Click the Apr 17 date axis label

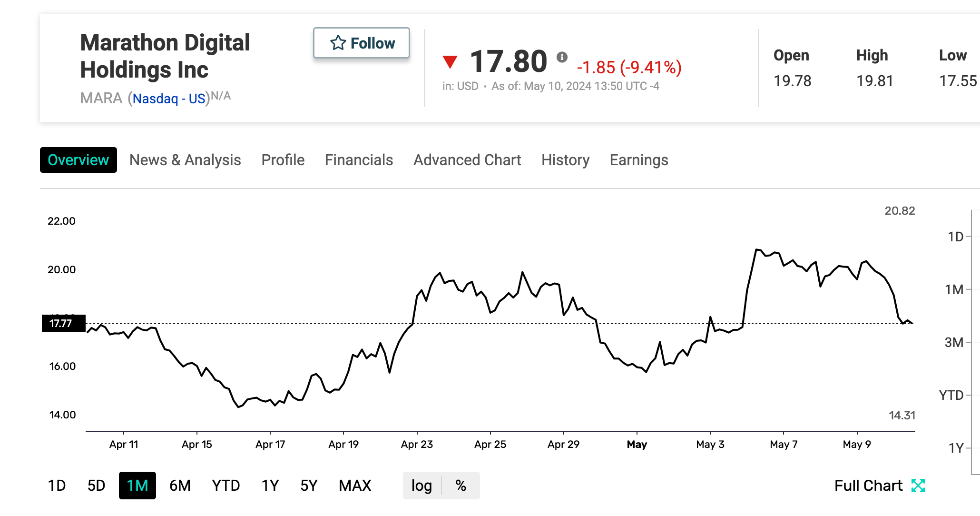point(270,445)
